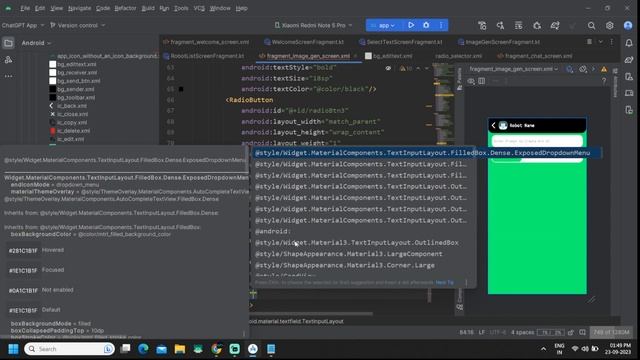Open the Project tool window folder icon
Image resolution: width=640 pixels, height=360 pixels.
point(8,43)
